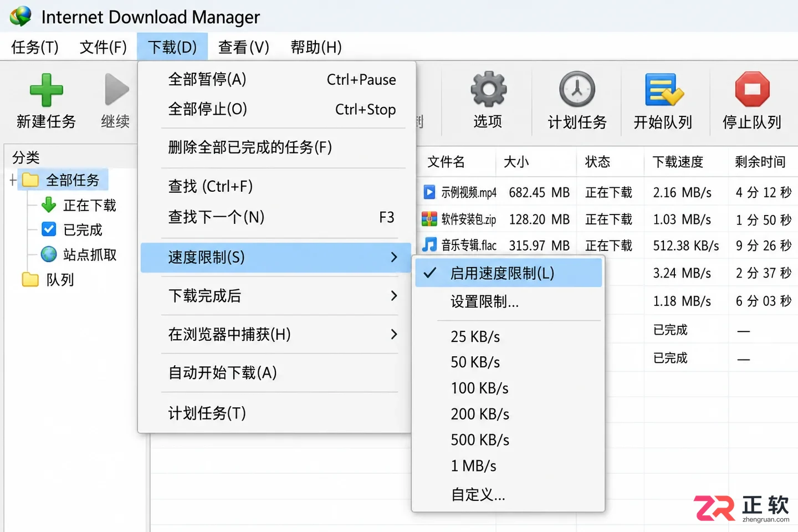Close the open 下载(D) menu
798x532 pixels.
[172, 47]
